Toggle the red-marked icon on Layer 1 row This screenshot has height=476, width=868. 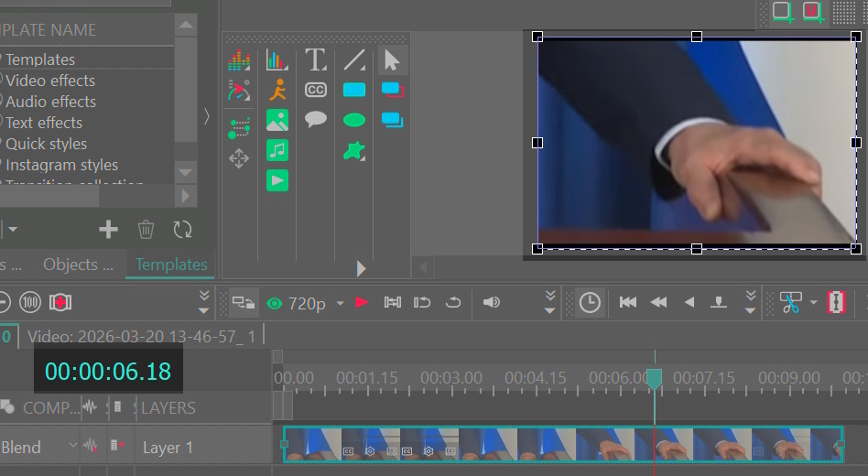click(117, 445)
